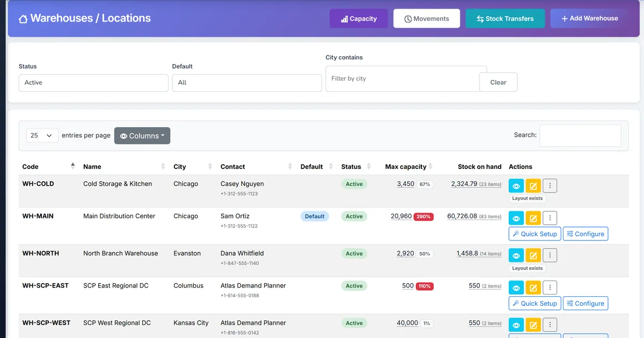This screenshot has height=338, width=644.
Task: Open WH-COLD stock on hand 2,324.79
Action: 464,184
